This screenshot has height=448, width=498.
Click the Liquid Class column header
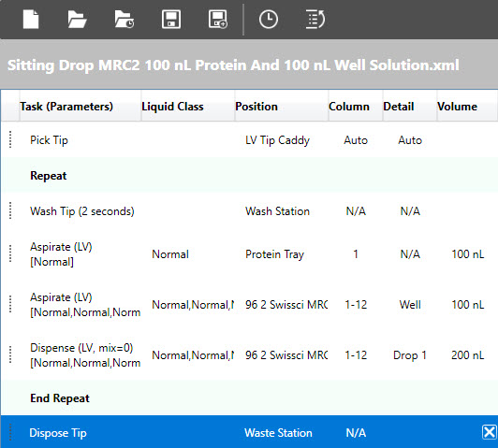coord(172,107)
